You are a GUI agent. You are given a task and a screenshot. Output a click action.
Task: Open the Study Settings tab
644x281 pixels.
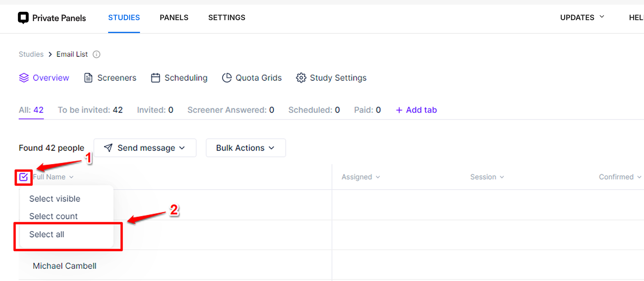coord(331,78)
